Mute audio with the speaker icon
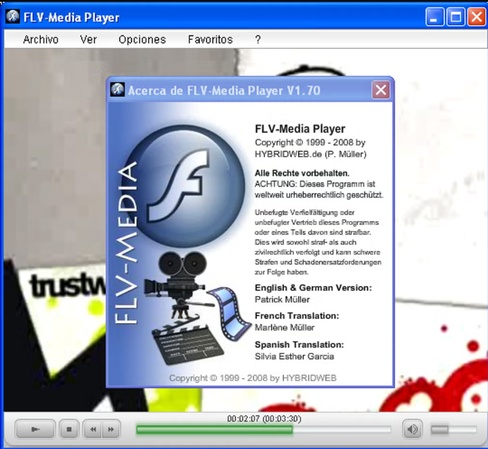Image resolution: width=488 pixels, height=449 pixels. pyautogui.click(x=412, y=429)
